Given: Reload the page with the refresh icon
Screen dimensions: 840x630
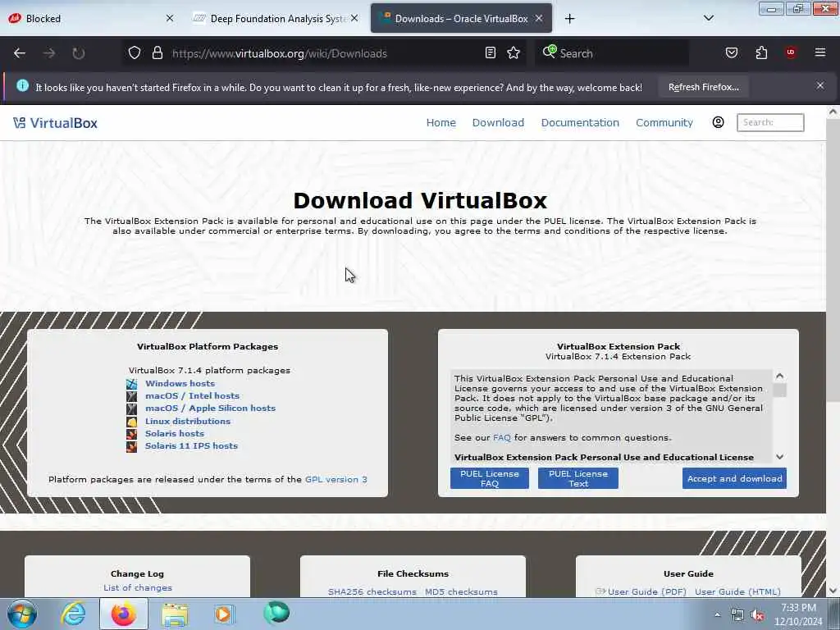Looking at the screenshot, I should 78,53.
